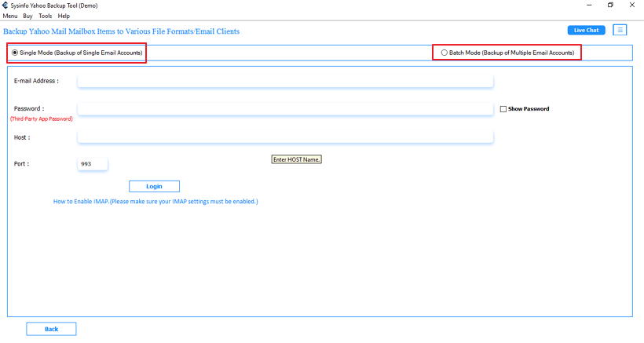Screen dimensions: 644x343
Task: Click the Third-Party App Password note
Action: tap(42, 119)
